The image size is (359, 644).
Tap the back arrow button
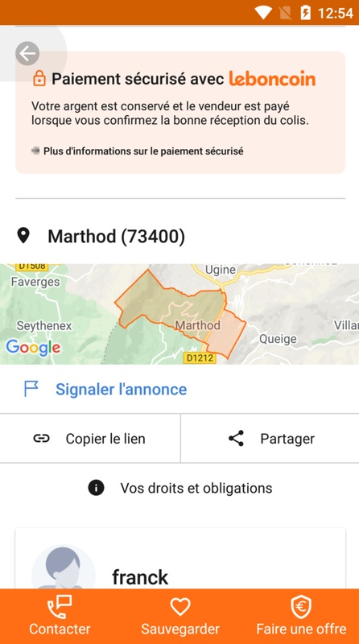coord(27,53)
